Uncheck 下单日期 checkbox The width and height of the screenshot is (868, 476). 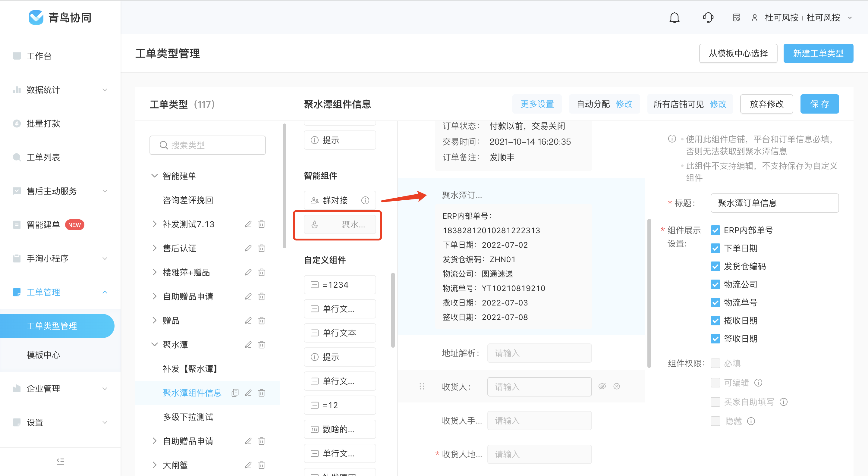click(x=715, y=249)
